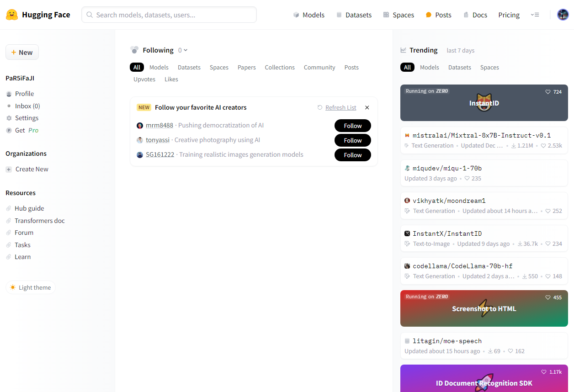Click the Profile icon in sidebar
574x392 pixels.
click(x=9, y=94)
